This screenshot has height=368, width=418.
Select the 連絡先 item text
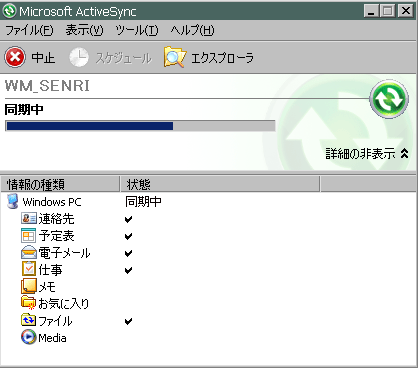point(56,219)
